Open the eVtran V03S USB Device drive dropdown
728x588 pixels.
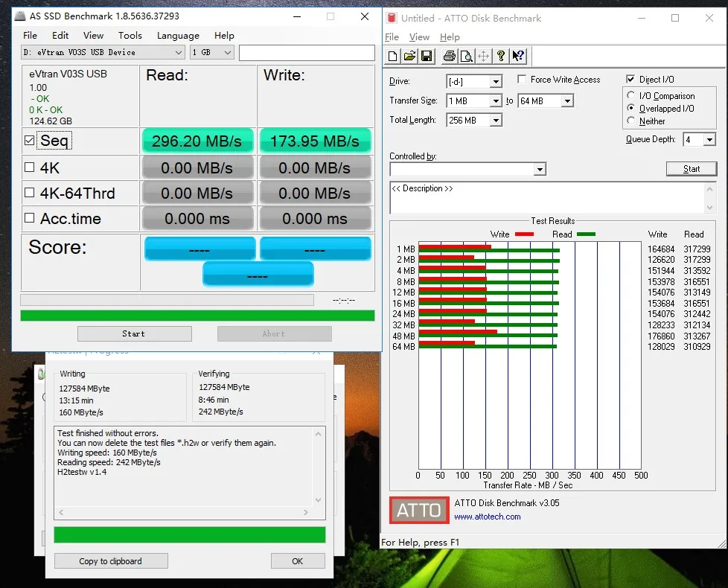103,52
